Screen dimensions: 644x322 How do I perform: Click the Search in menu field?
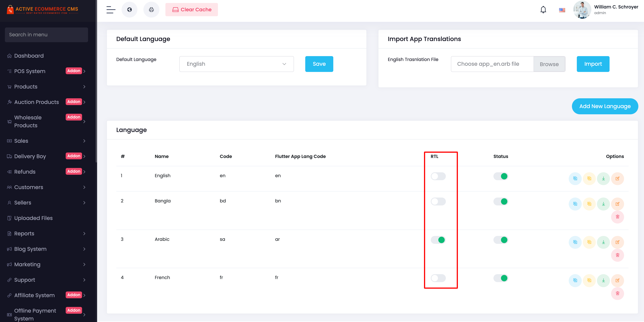(x=46, y=35)
